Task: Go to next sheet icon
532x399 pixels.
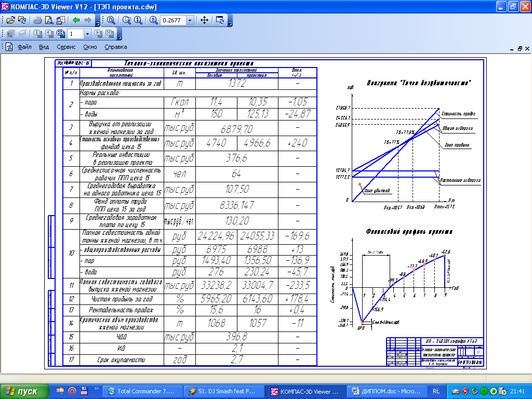Action: (98, 34)
